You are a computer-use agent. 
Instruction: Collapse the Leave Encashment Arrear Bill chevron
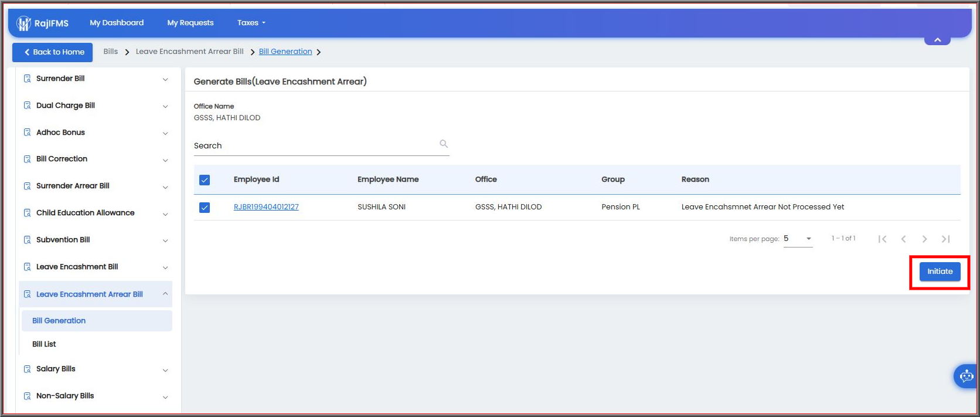(x=165, y=294)
